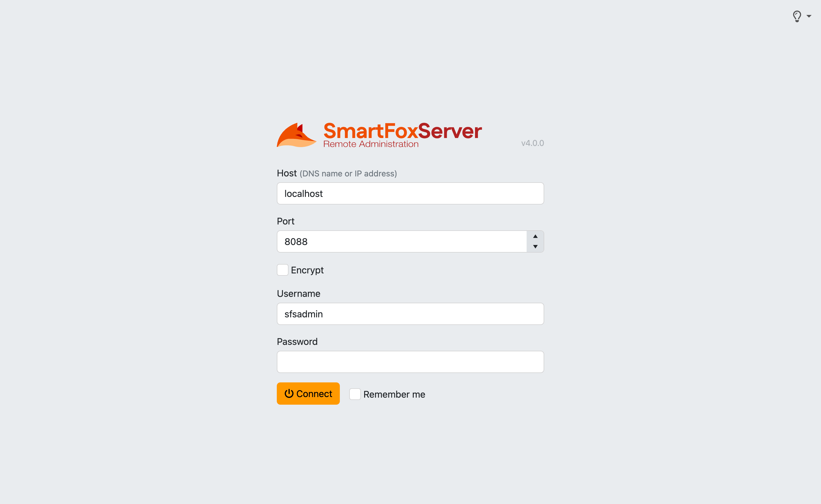This screenshot has height=504, width=821.
Task: Focus the Port number field
Action: 402,242
